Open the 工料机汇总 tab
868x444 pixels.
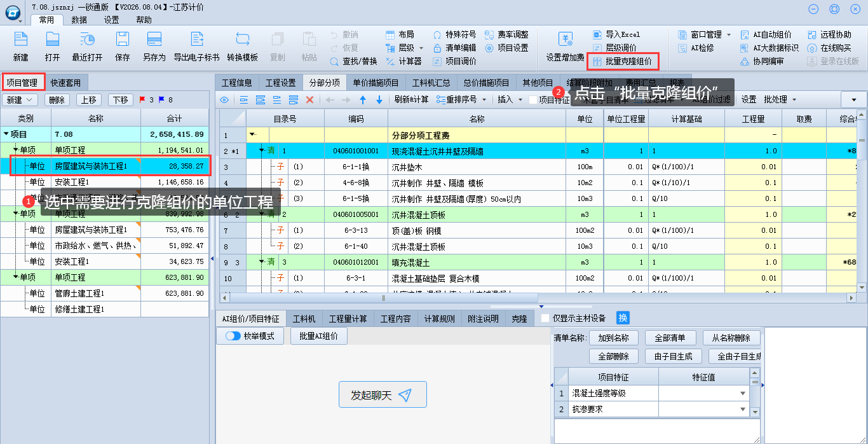click(431, 83)
